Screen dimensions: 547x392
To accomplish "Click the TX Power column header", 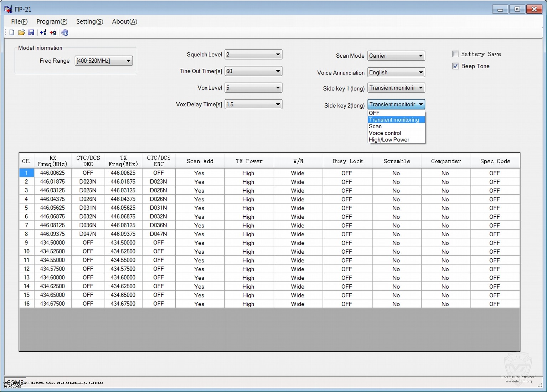I will pos(249,161).
